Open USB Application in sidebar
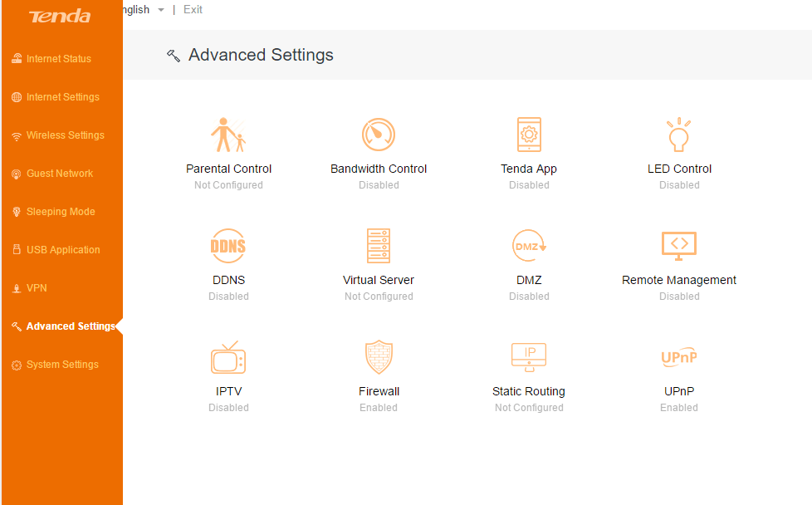Screen dimensions: 812x505 tap(62, 250)
